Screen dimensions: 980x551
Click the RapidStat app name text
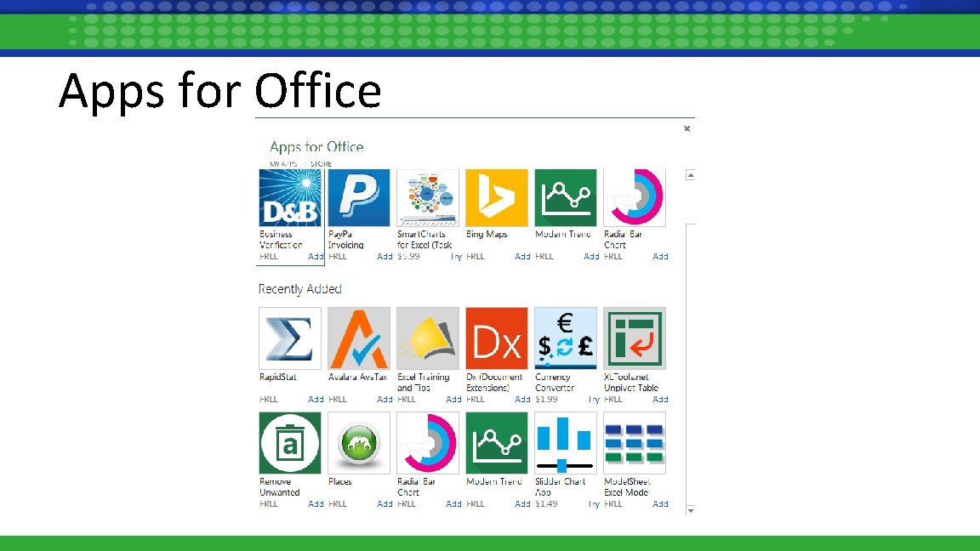(277, 378)
